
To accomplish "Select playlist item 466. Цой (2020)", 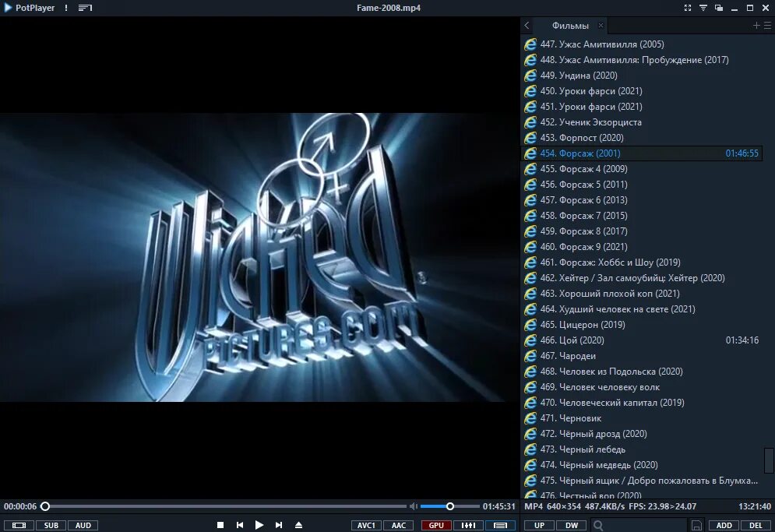I will [642, 340].
